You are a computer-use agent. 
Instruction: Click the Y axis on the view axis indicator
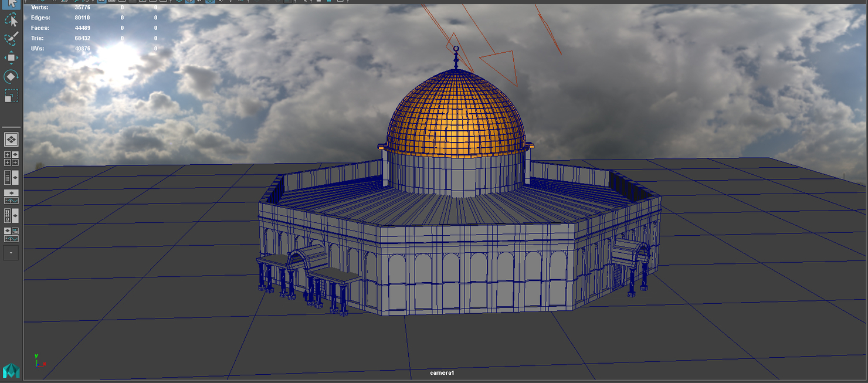click(x=36, y=356)
